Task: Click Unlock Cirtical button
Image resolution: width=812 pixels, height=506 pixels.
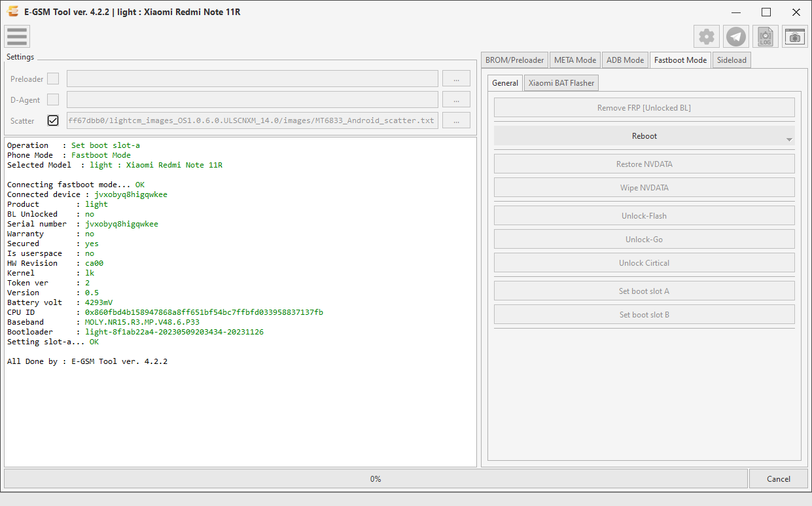Action: [x=644, y=262]
